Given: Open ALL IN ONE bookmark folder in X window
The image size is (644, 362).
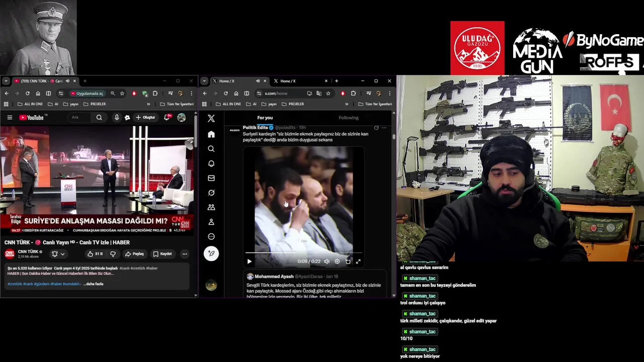Looking at the screenshot, I should 228,104.
